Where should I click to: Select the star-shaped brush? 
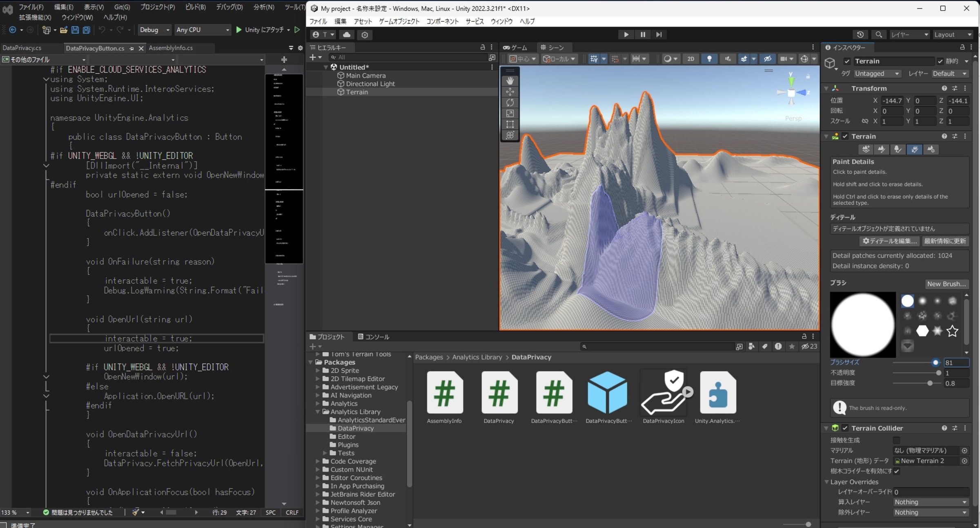pos(952,331)
